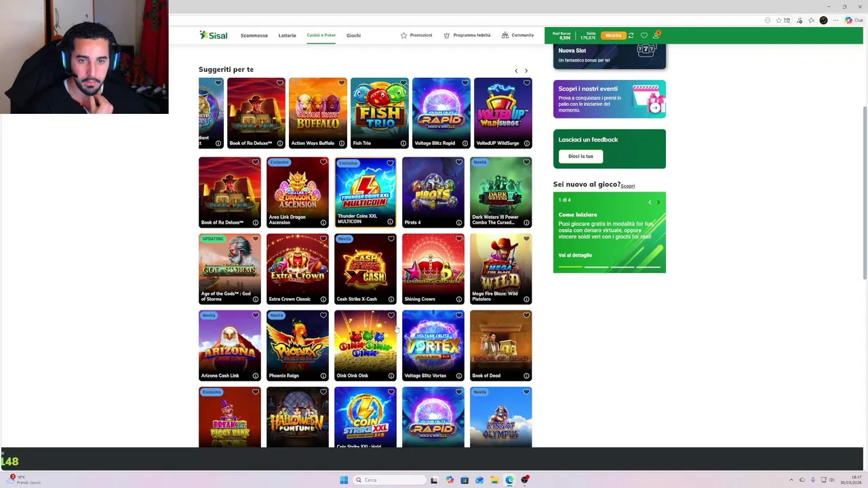Click the progress indicator in Come iniziare card
The height and width of the screenshot is (488, 868).
[609, 267]
